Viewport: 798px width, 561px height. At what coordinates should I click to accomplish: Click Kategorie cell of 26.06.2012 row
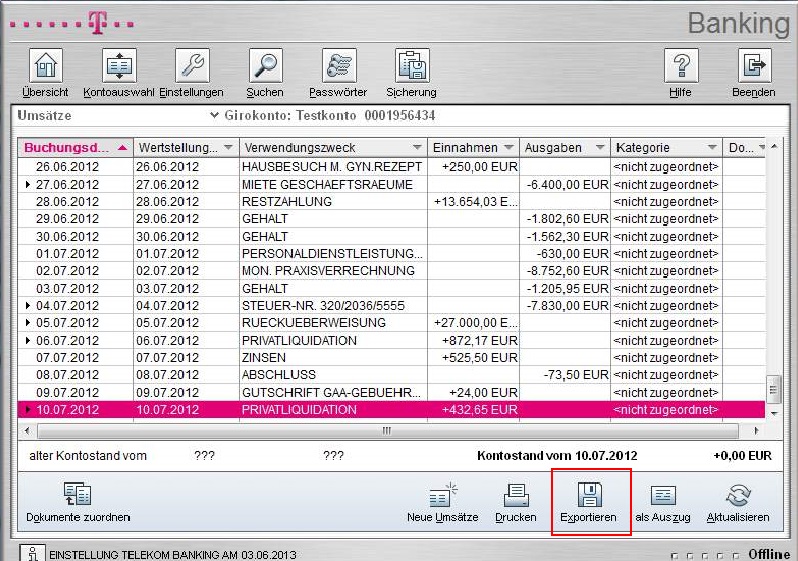coord(666,167)
